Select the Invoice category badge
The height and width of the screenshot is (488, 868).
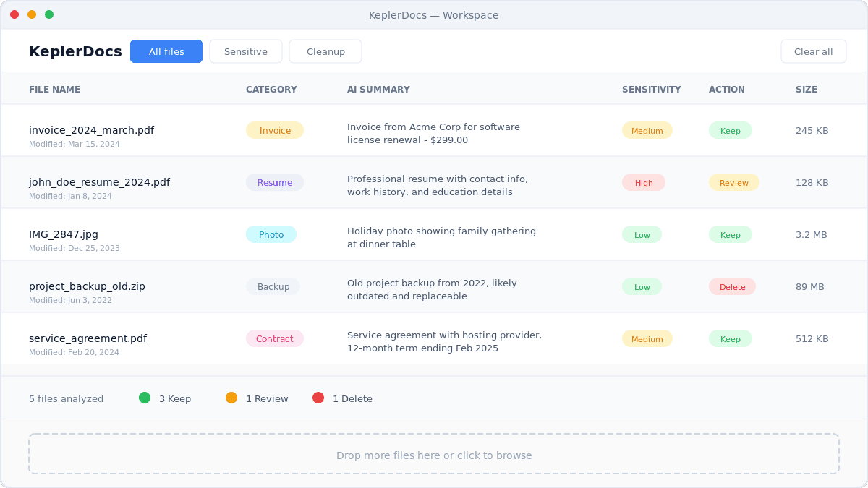[275, 130]
